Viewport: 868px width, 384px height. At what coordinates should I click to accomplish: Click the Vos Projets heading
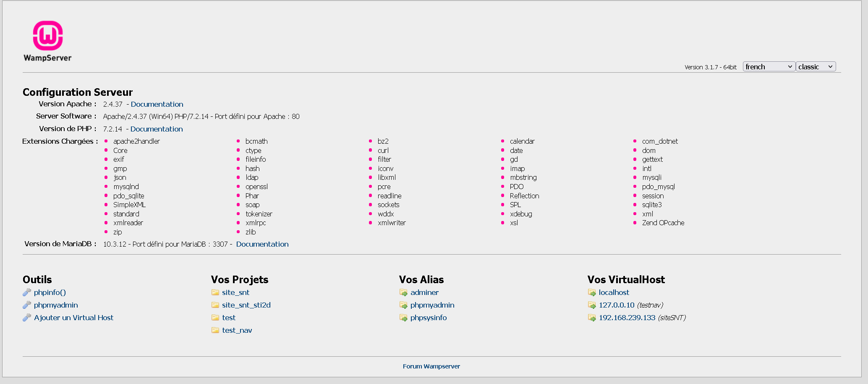point(240,279)
